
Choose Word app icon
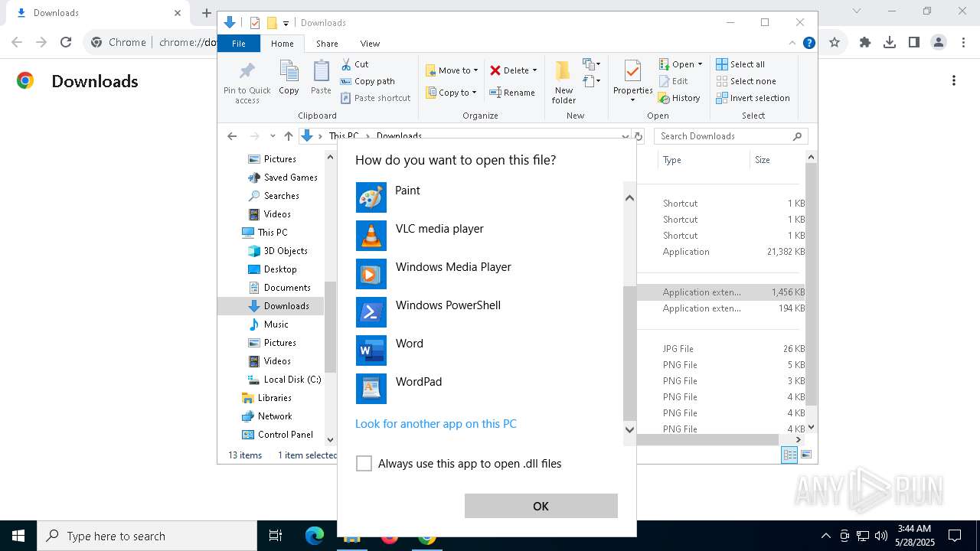point(371,350)
